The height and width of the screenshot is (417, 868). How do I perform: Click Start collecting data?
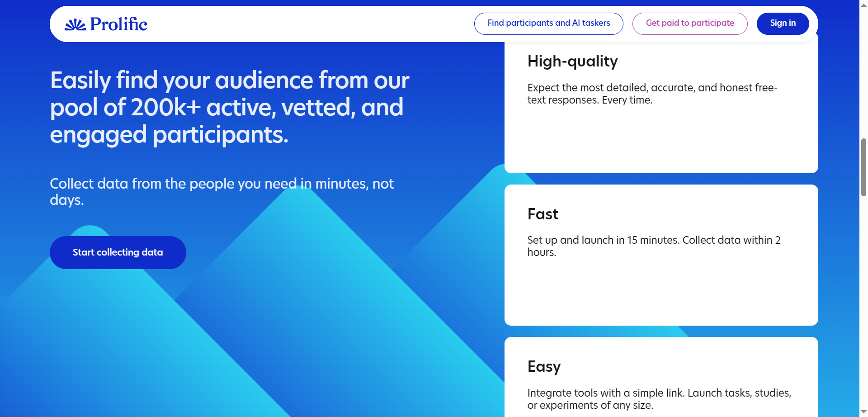(x=118, y=252)
